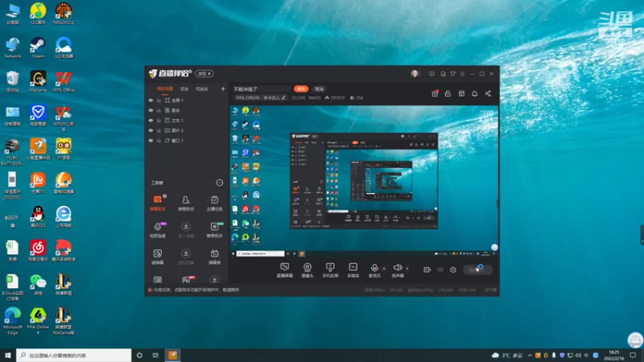Viewport: 644px width, 362px height.
Task: Click the microphone icon in bottom toolbar
Action: tap(374, 268)
